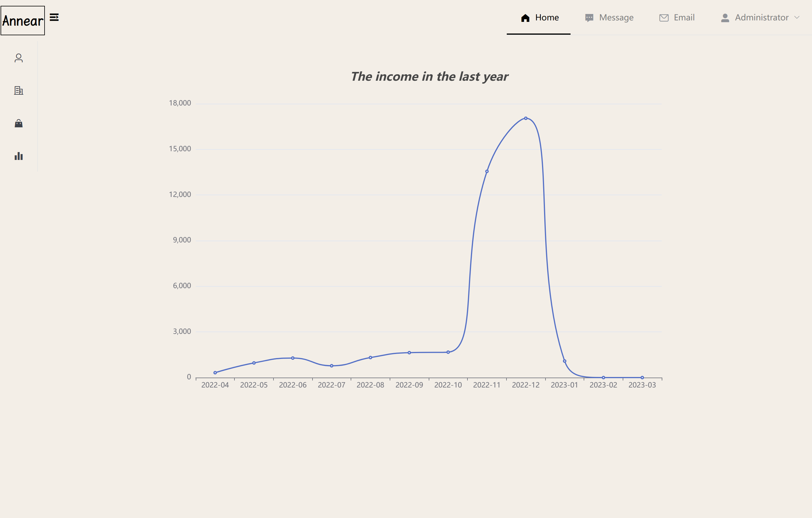Image resolution: width=812 pixels, height=518 pixels.
Task: Select the 2023-01 data point on chart
Action: pos(564,361)
